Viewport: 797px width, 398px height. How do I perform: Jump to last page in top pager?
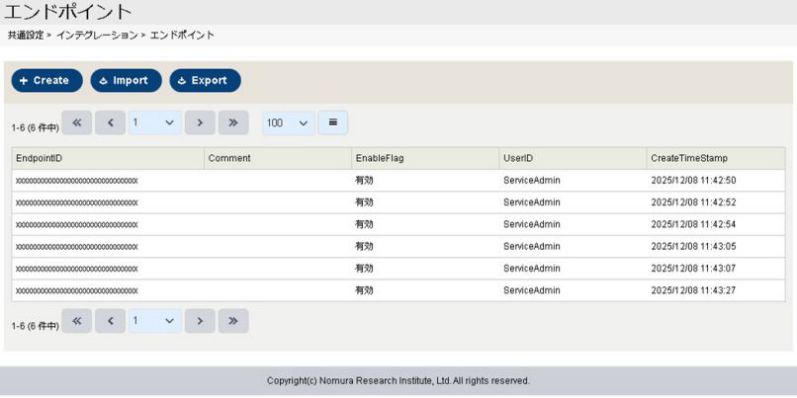pos(233,123)
